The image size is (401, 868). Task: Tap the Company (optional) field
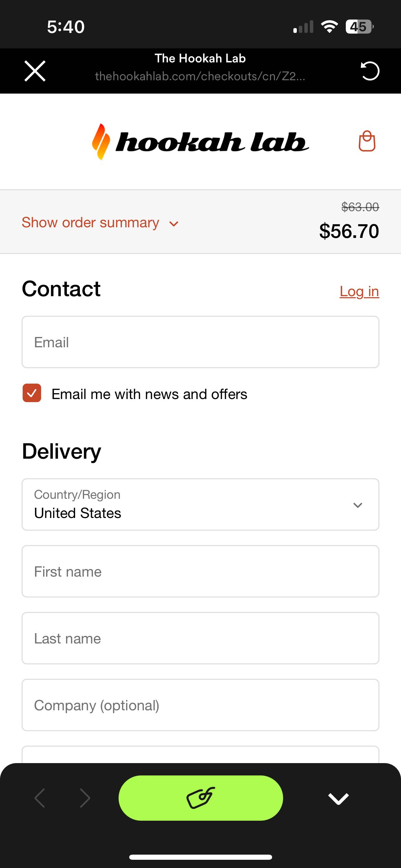200,705
